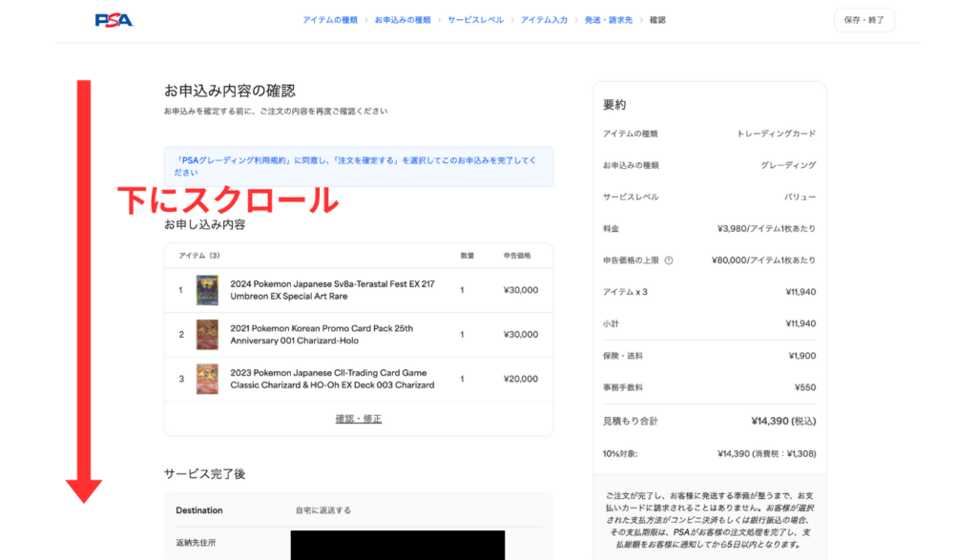
Task: Click ¥80,000/アイテム1枚あたり limit value
Action: [763, 260]
